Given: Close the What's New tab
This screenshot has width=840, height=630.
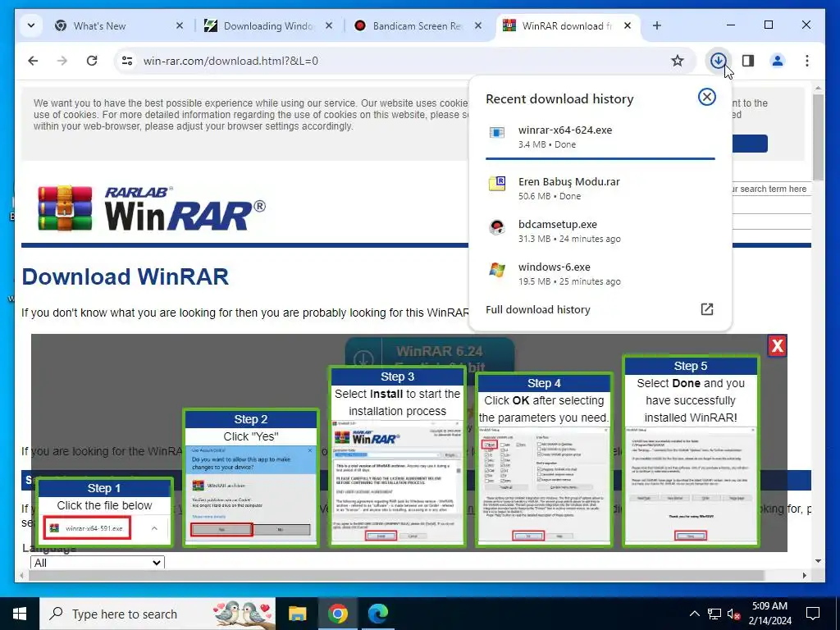Looking at the screenshot, I should pyautogui.click(x=180, y=25).
